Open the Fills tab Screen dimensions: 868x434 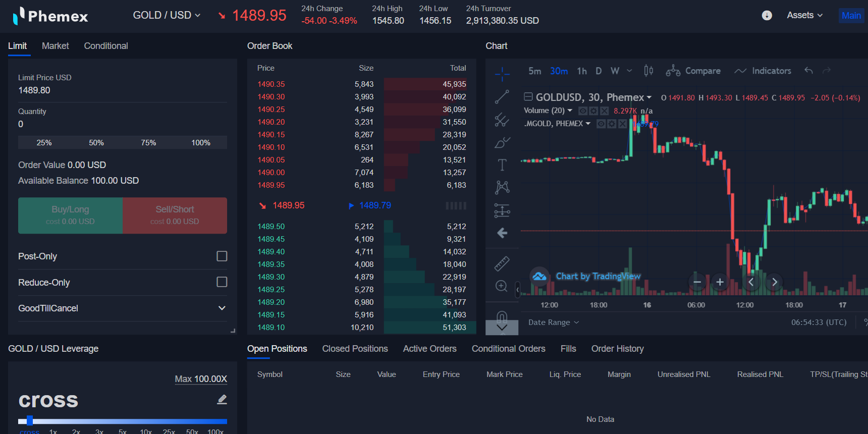568,349
